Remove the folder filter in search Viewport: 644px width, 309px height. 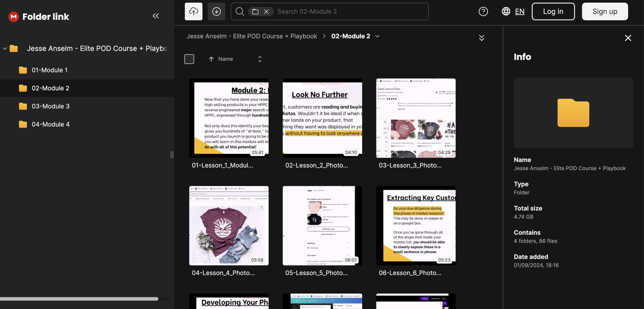coord(266,12)
